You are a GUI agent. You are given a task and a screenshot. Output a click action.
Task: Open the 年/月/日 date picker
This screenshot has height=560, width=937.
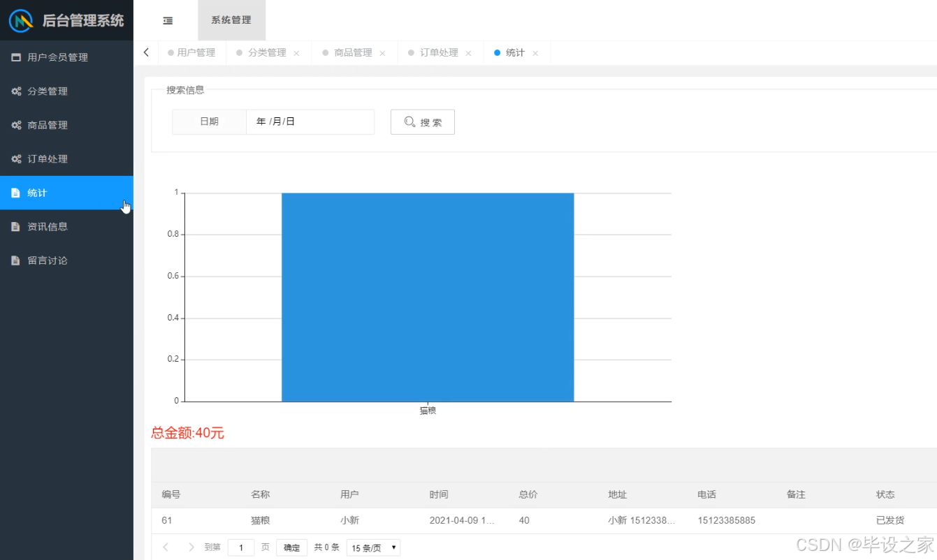coord(310,121)
